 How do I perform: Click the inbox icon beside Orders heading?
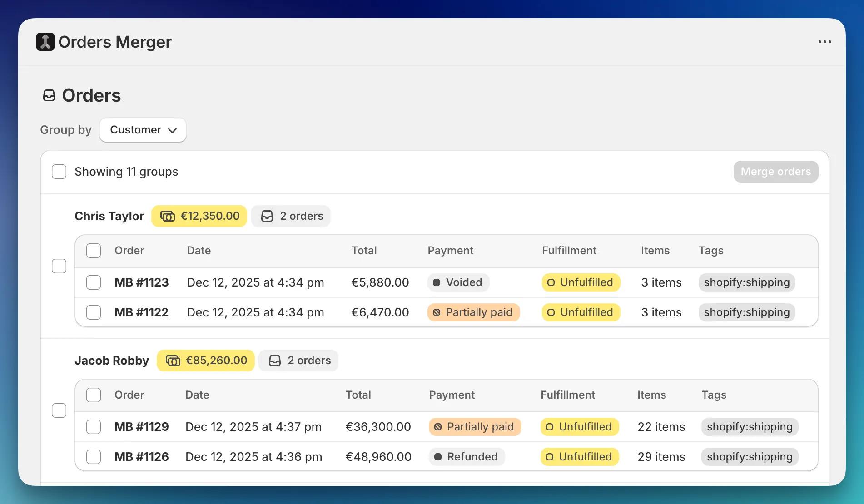pyautogui.click(x=49, y=95)
